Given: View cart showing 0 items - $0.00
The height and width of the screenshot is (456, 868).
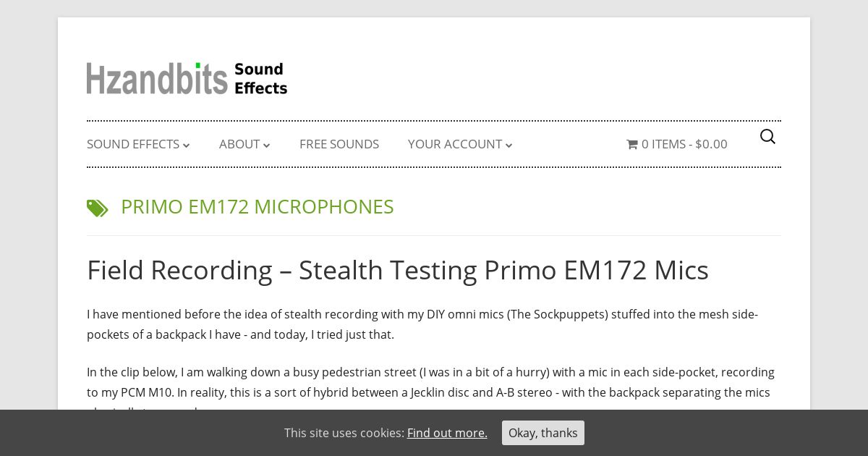Looking at the screenshot, I should tap(684, 144).
